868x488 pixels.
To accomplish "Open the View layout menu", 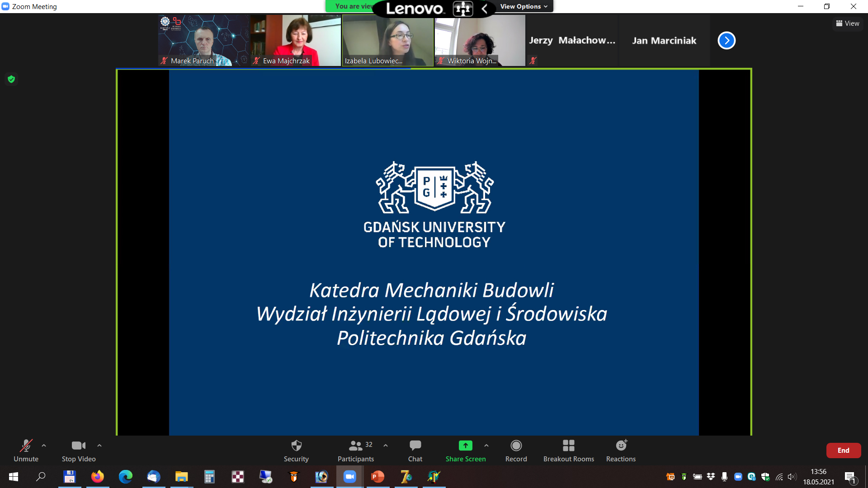I will pyautogui.click(x=848, y=23).
